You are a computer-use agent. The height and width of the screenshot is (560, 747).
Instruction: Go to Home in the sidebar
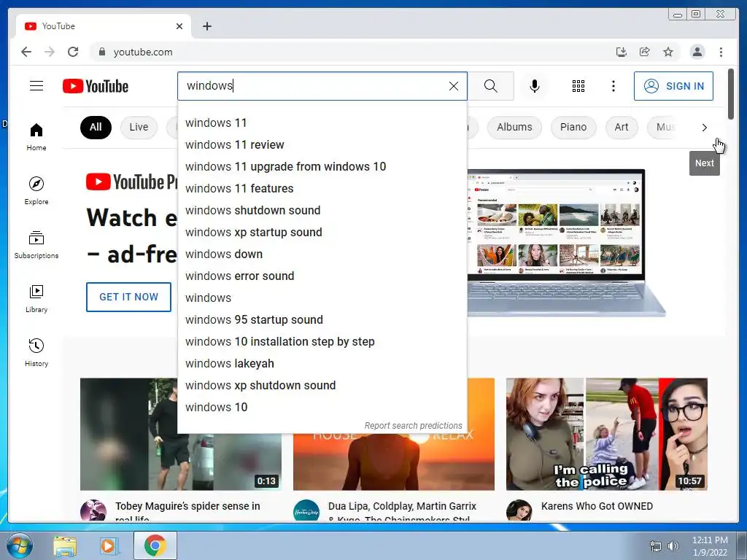pyautogui.click(x=36, y=137)
